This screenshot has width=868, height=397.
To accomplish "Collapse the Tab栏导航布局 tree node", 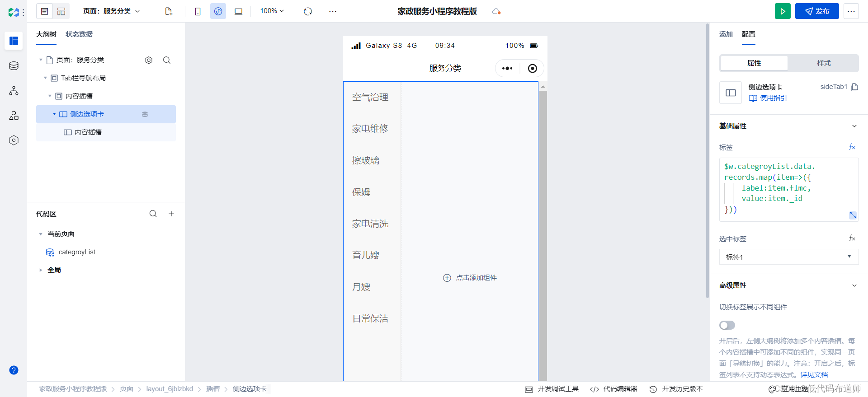I will [45, 78].
